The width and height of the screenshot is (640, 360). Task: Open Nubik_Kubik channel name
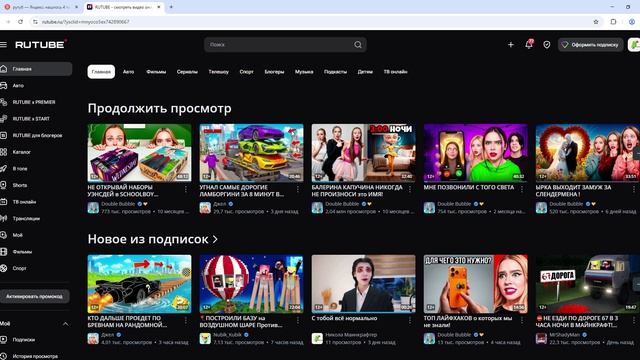pyautogui.click(x=227, y=335)
